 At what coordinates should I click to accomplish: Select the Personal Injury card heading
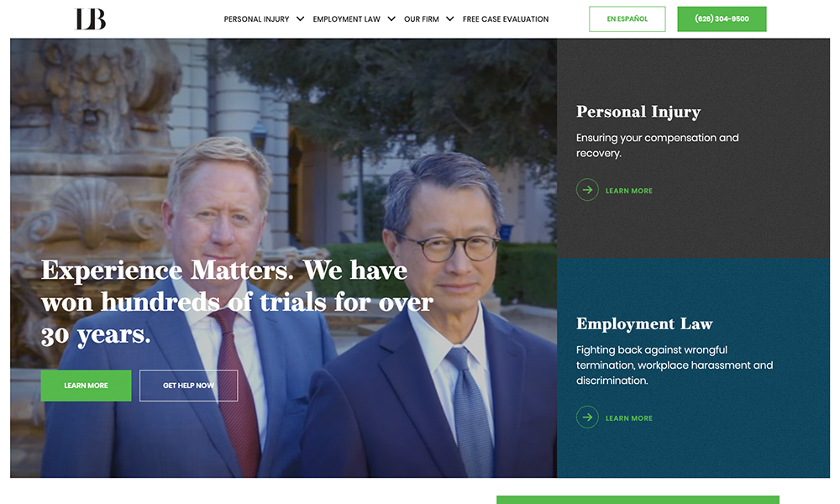(638, 112)
